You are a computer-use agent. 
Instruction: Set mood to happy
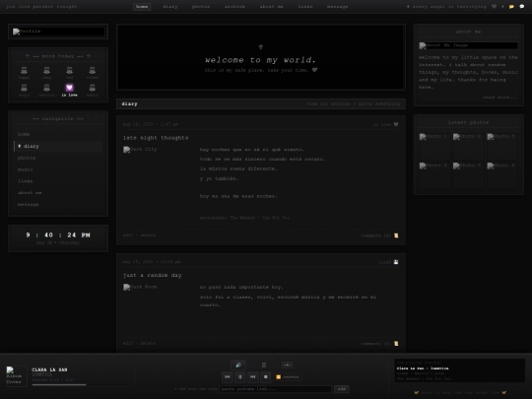24,73
